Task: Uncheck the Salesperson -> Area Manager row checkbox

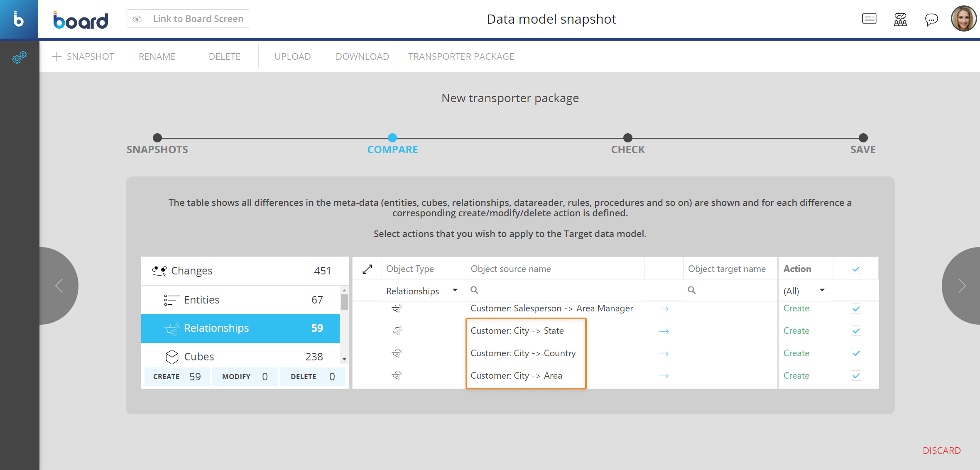Action: (856, 308)
